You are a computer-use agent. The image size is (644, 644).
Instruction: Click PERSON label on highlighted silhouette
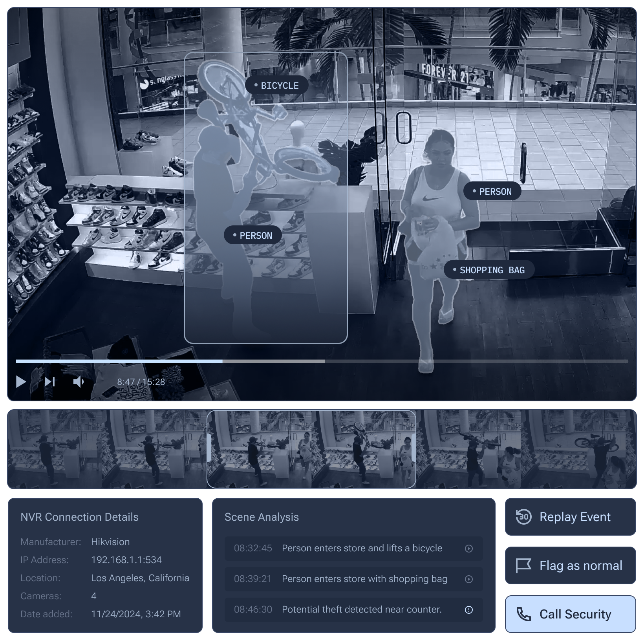[253, 236]
